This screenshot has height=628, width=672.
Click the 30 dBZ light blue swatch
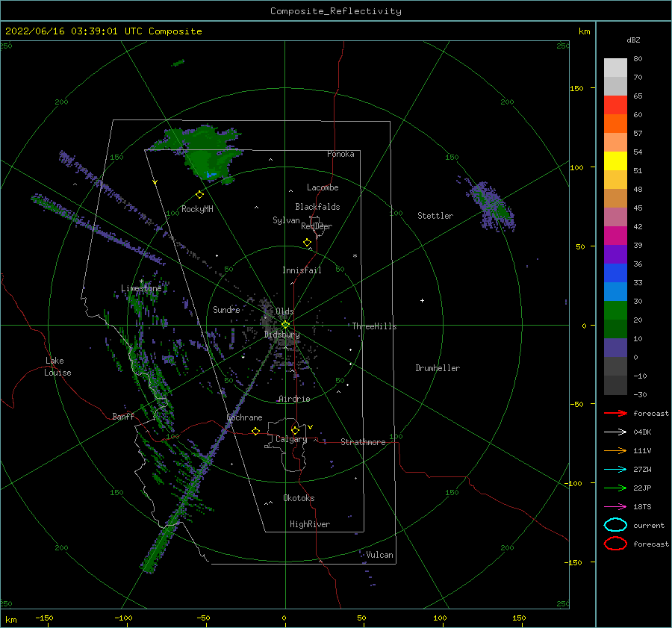click(x=615, y=291)
